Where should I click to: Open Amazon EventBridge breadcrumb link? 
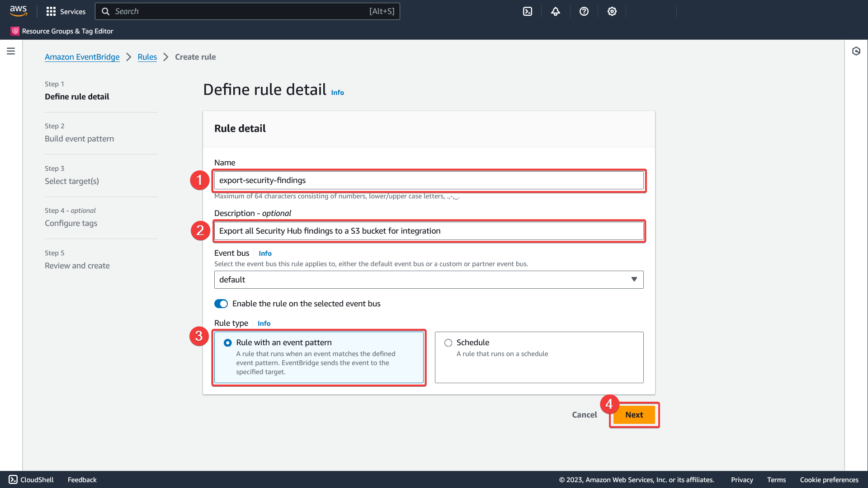(82, 57)
